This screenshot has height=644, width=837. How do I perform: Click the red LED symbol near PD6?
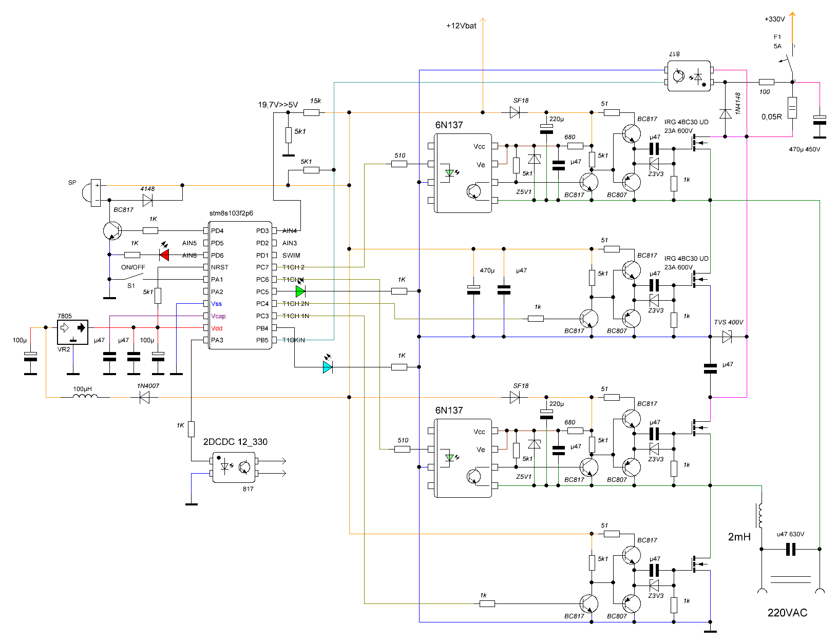point(164,255)
